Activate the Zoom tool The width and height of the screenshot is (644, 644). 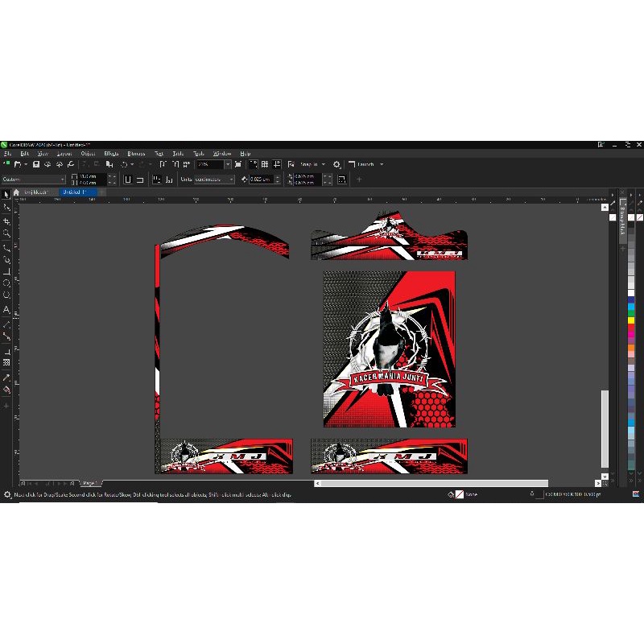(5, 233)
